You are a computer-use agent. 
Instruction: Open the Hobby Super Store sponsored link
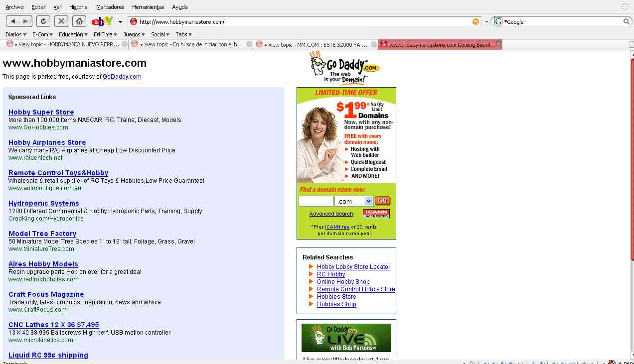point(41,112)
